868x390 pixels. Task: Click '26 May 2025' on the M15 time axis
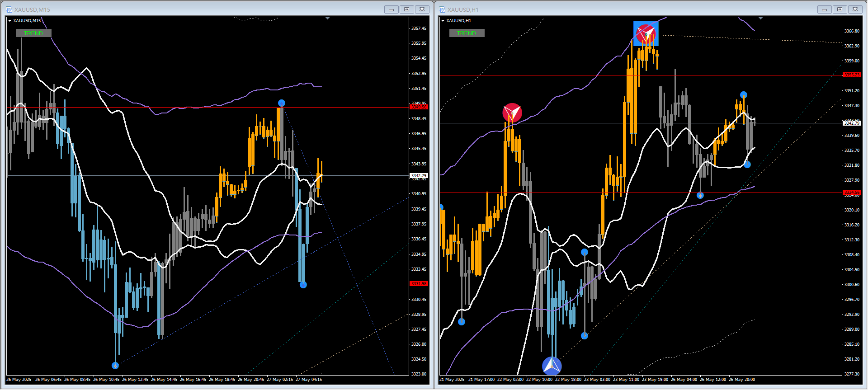pyautogui.click(x=19, y=380)
